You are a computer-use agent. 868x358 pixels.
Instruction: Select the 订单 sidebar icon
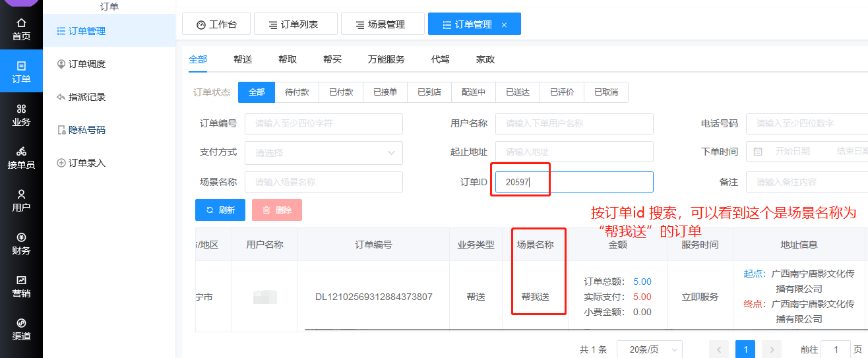(21, 72)
